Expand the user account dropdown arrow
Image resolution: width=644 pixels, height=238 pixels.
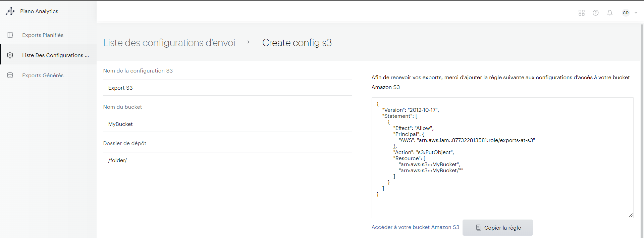click(x=636, y=13)
